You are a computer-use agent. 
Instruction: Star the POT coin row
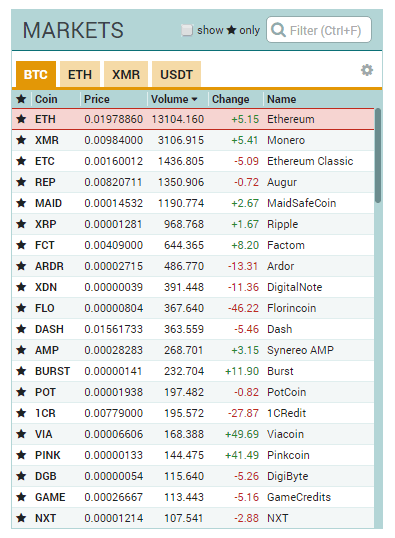21,392
